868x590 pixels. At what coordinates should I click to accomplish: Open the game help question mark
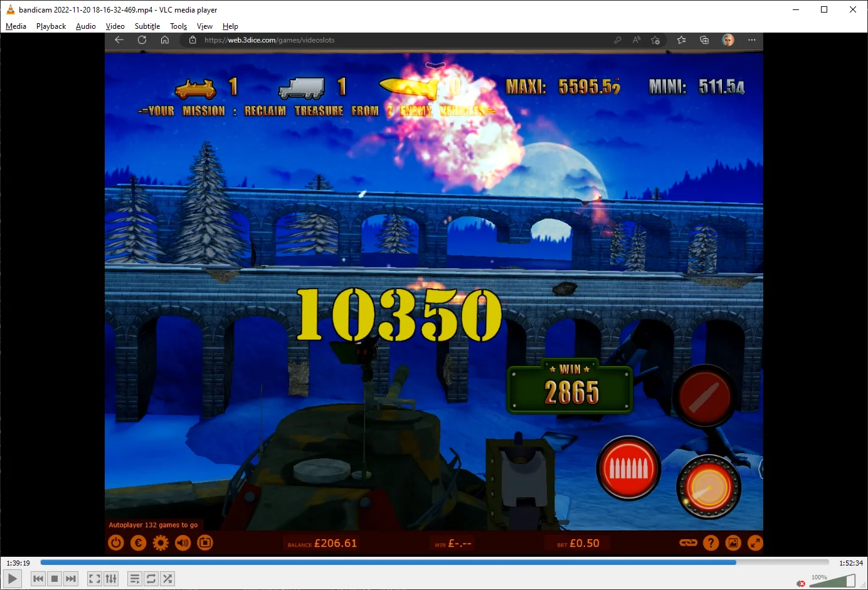(711, 543)
